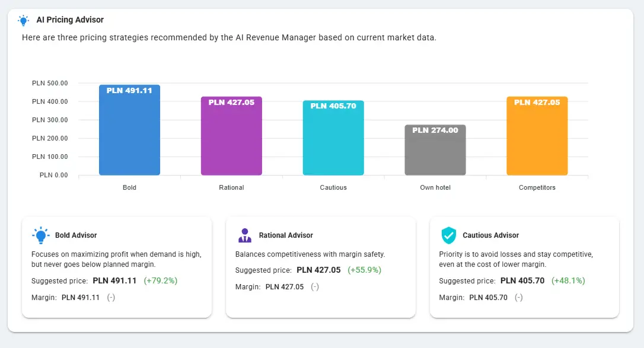Click the +48.1% change in Cautious Advisor
This screenshot has width=644, height=348.
[x=568, y=280]
